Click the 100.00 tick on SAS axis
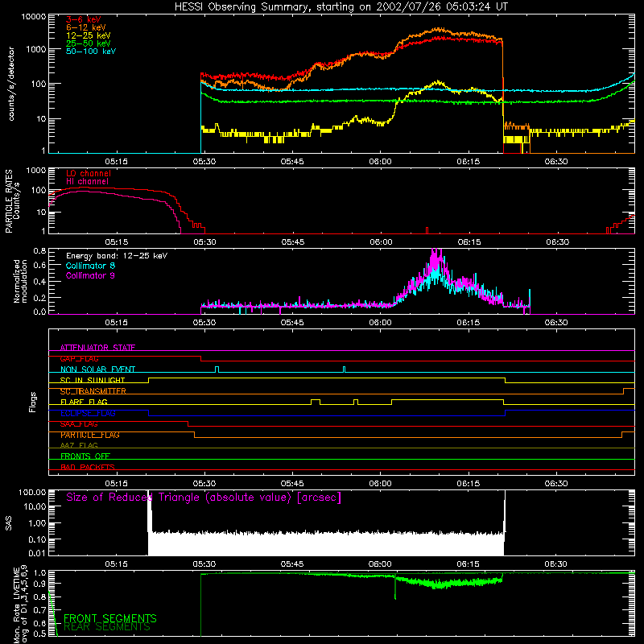Screen dimensions: 644x644 tap(32, 492)
